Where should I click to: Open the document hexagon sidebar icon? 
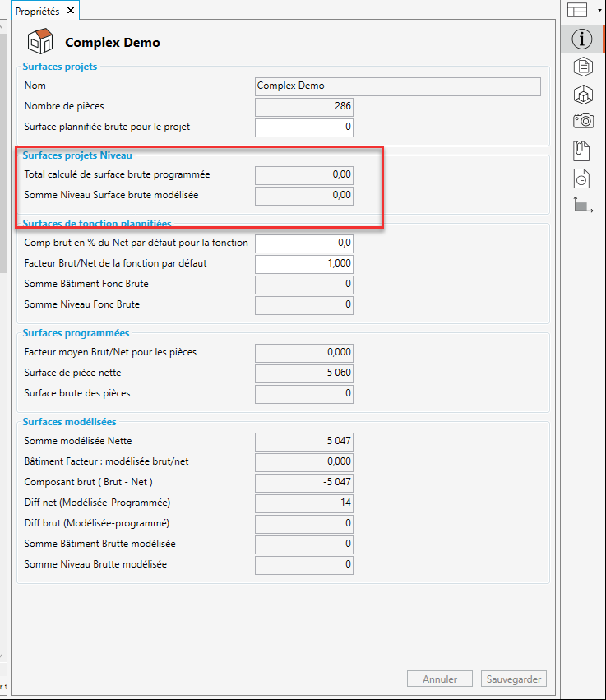click(x=582, y=66)
